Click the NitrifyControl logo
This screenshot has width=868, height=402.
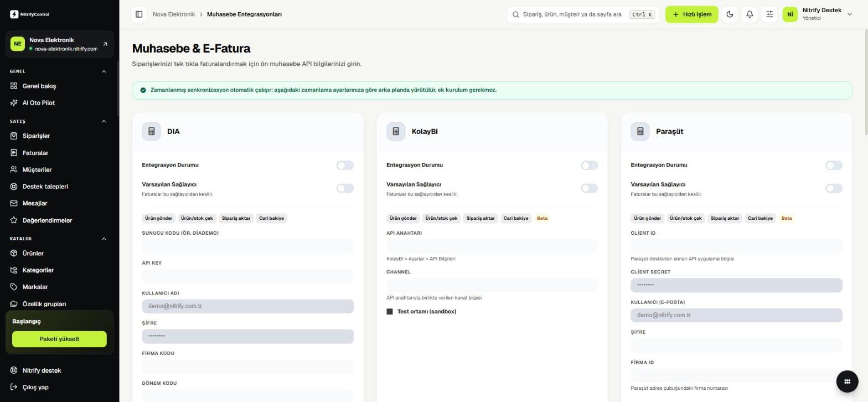point(29,14)
